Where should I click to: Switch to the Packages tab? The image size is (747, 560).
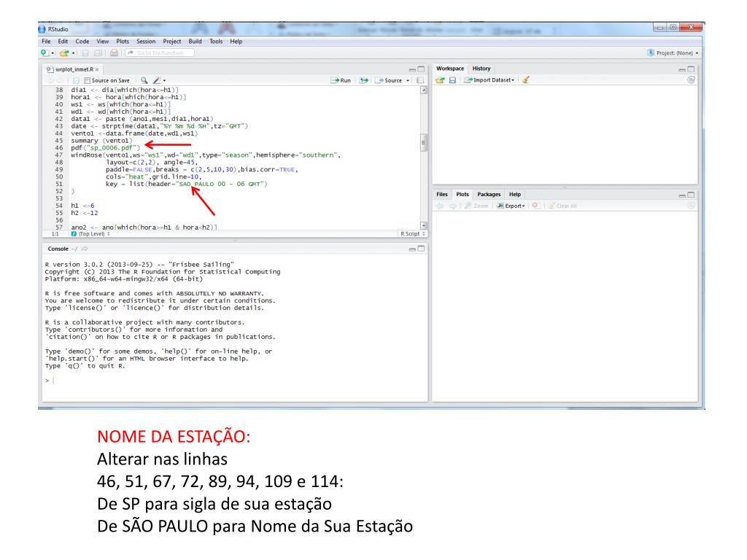489,194
